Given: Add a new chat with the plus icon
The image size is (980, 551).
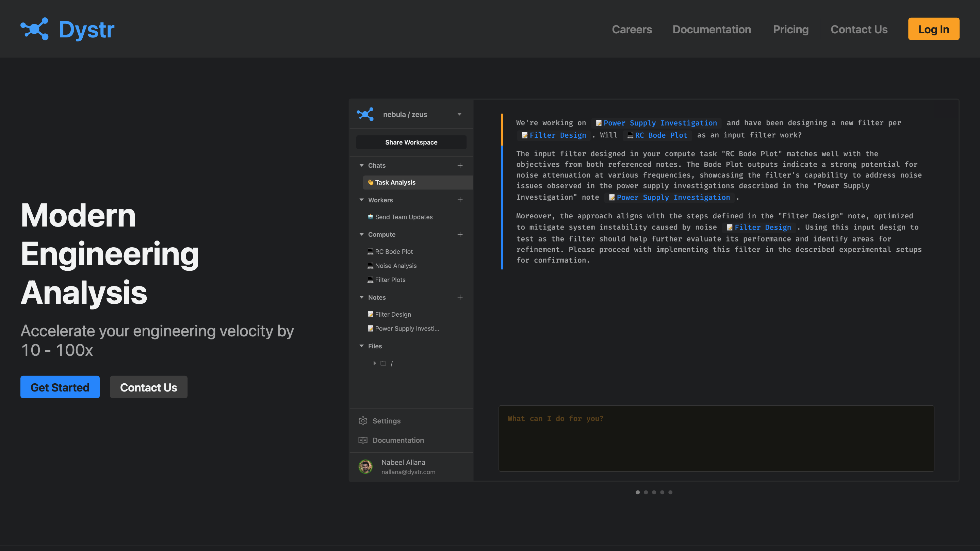Looking at the screenshot, I should (460, 165).
